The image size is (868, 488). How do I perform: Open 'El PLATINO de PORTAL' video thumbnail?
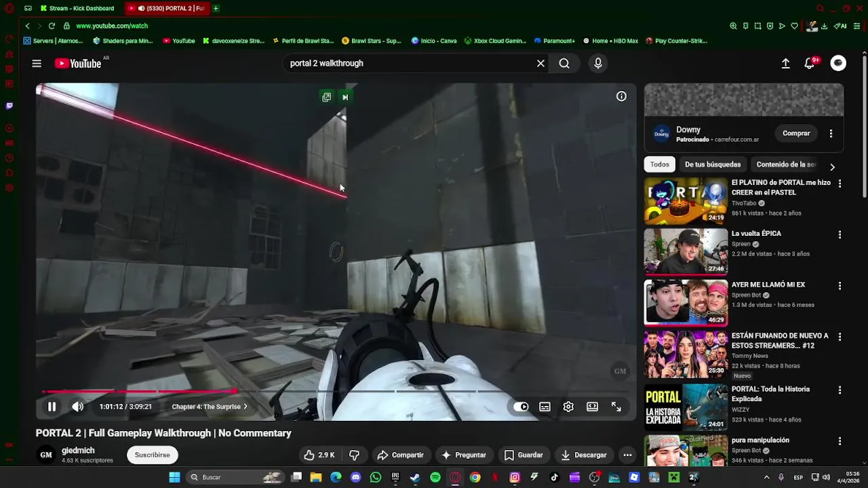686,201
